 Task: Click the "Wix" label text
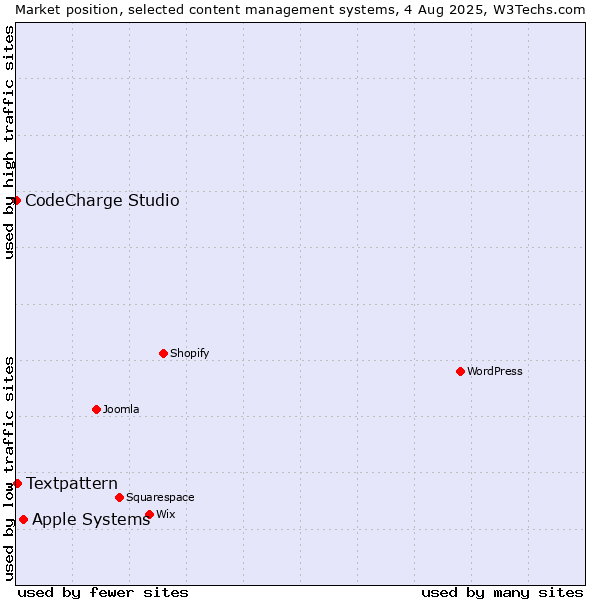(166, 514)
